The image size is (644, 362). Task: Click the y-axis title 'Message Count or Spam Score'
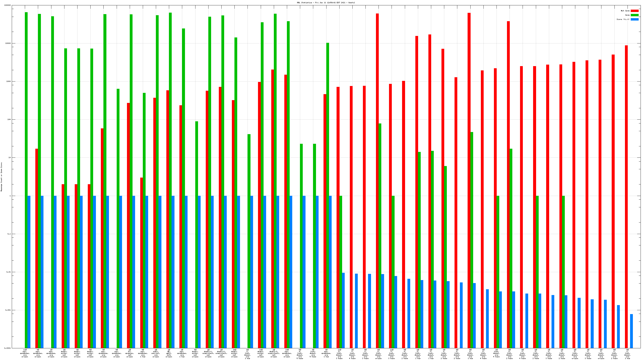click(1, 177)
